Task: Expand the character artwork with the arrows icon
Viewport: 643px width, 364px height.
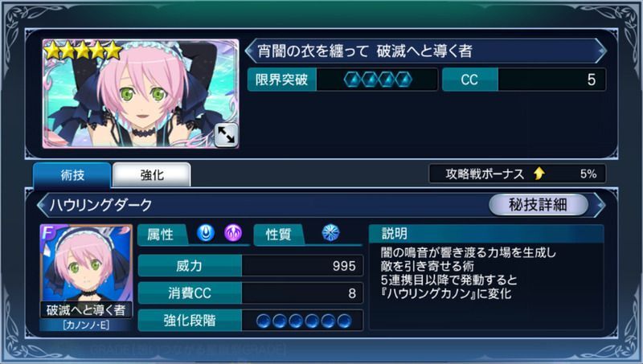Action: pyautogui.click(x=226, y=135)
